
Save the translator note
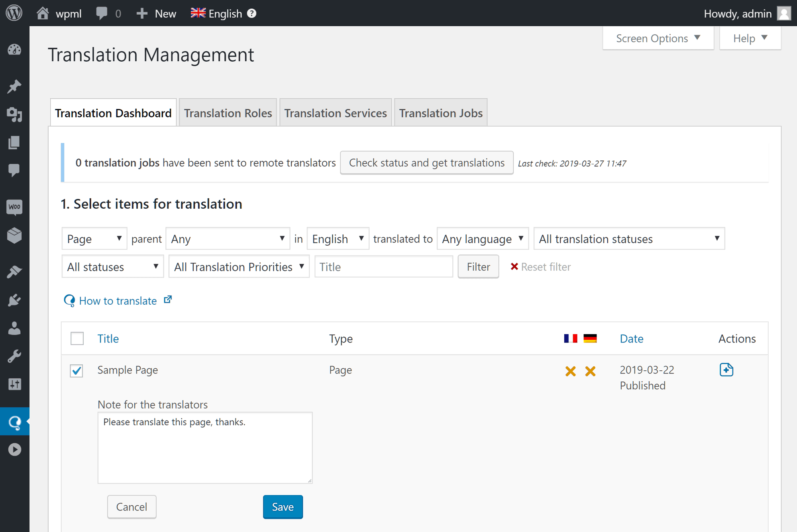click(283, 507)
